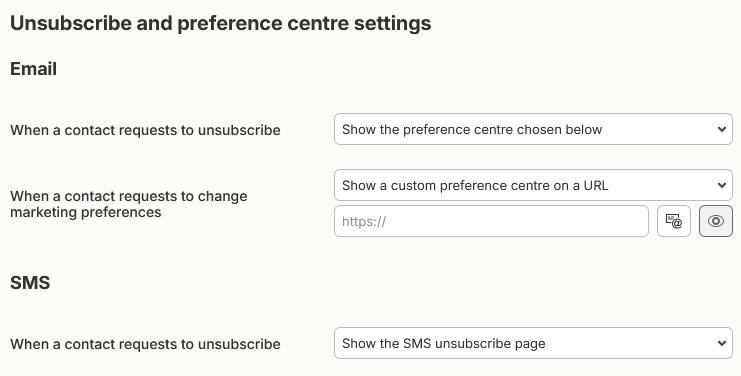Click the contact data field @ icon
Viewport: 741px width, 376px height.
(674, 221)
